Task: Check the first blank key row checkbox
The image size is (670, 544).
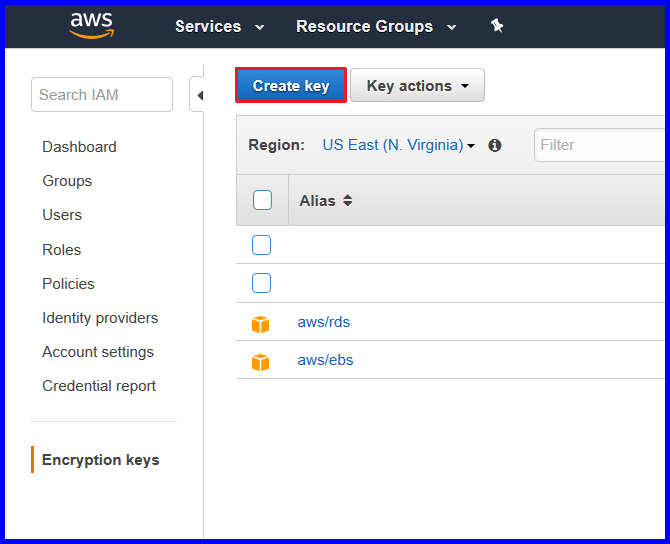Action: (261, 245)
